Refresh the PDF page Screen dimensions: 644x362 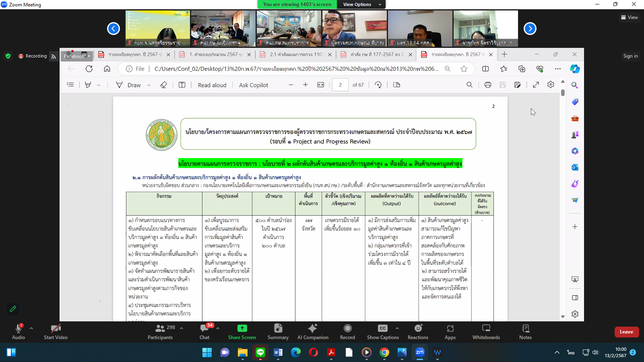click(x=89, y=69)
